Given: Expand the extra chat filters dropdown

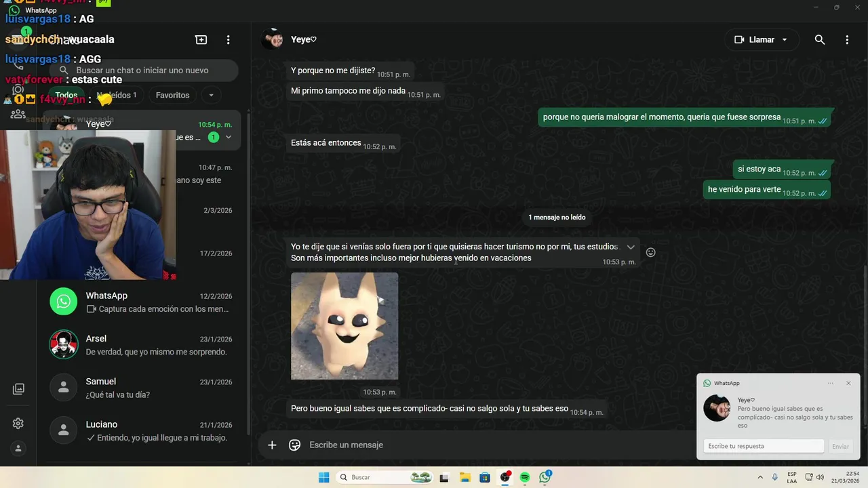Looking at the screenshot, I should (x=211, y=95).
